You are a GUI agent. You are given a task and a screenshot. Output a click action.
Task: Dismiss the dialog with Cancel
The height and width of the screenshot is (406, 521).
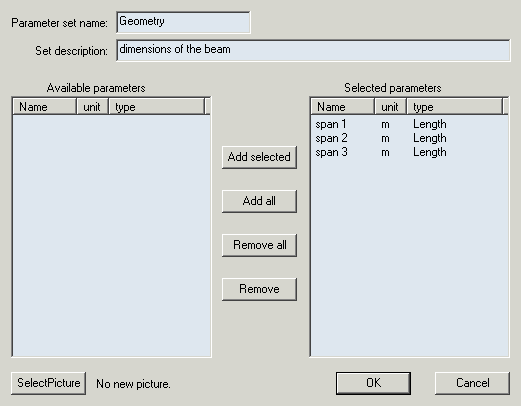pyautogui.click(x=472, y=383)
